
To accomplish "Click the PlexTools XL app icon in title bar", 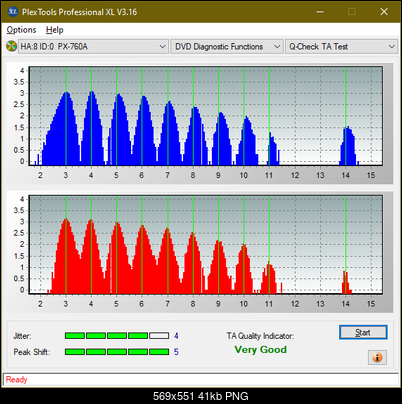I will pyautogui.click(x=13, y=12).
